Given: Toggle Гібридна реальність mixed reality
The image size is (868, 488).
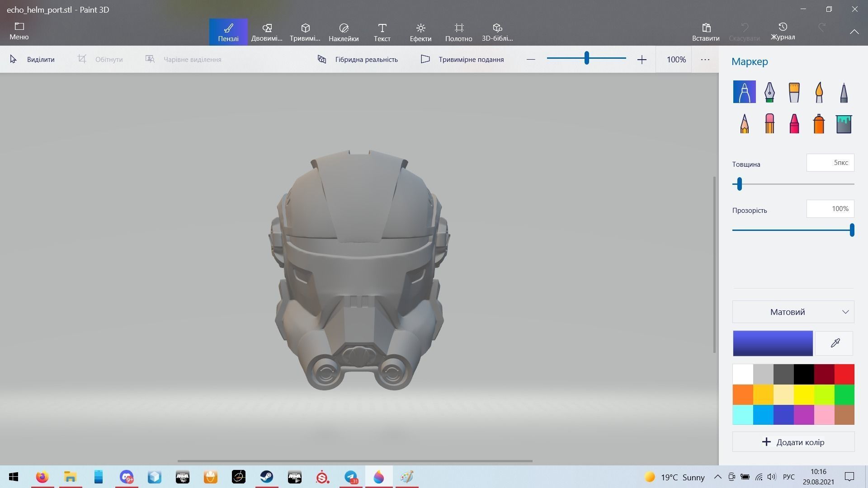Looking at the screenshot, I should coord(358,59).
